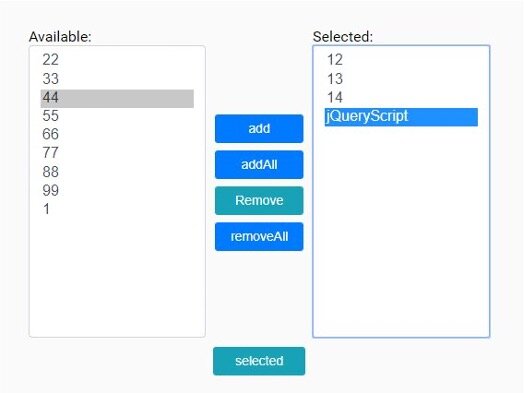This screenshot has height=393, width=524.
Task: Click empty area of Selected listbox
Action: point(401,234)
